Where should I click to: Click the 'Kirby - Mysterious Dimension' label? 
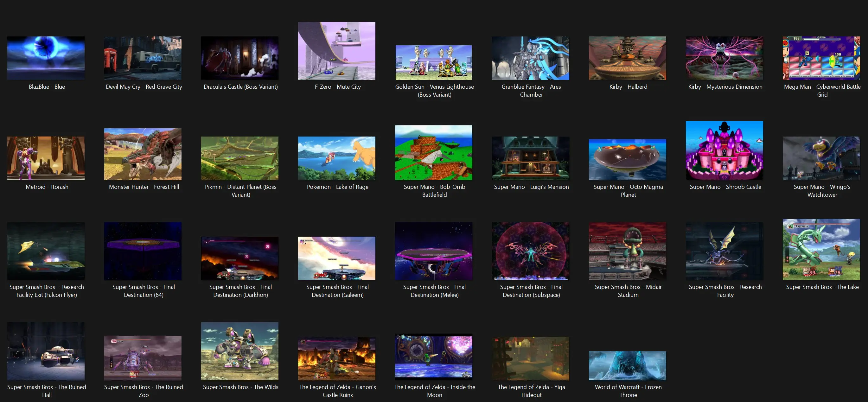click(x=725, y=86)
